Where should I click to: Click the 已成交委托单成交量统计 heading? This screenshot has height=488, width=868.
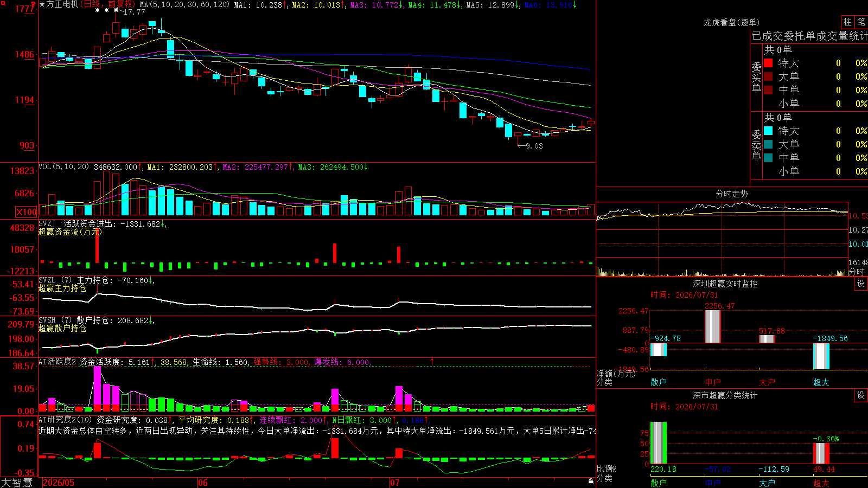coord(809,36)
